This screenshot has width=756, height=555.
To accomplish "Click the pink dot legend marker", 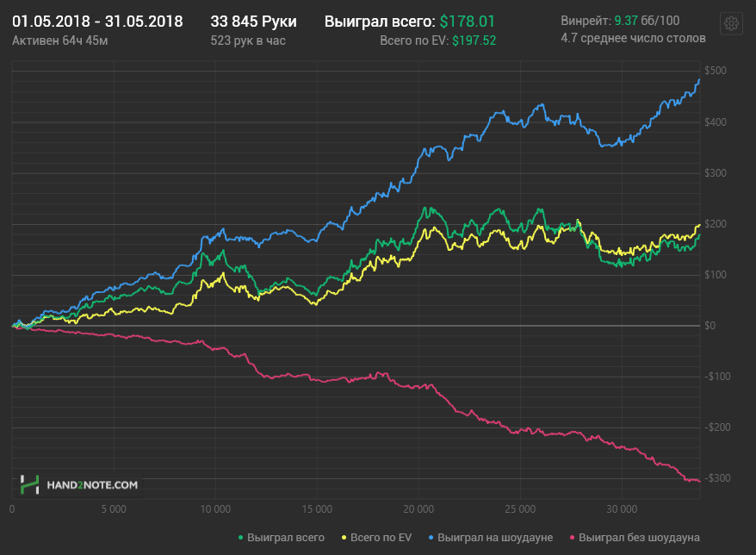I will 573,538.
